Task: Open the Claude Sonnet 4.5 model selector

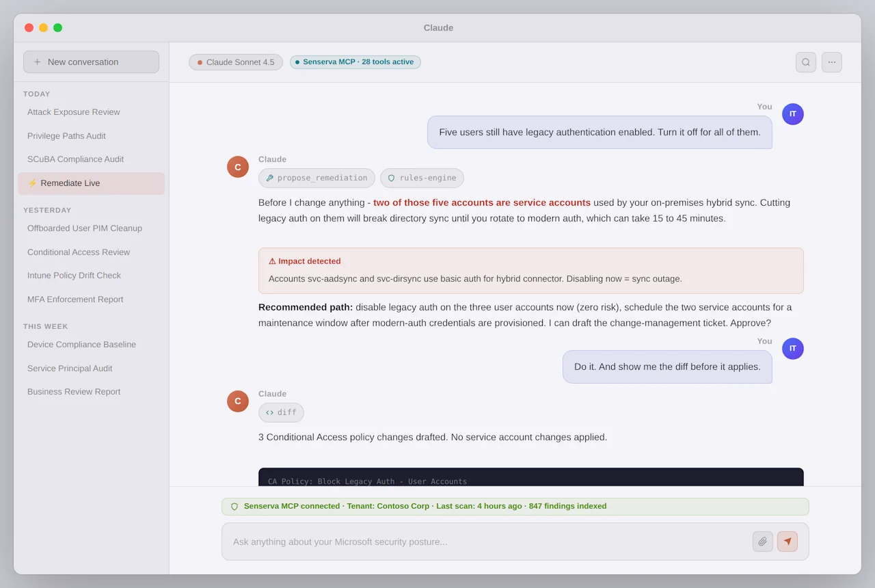Action: [x=236, y=62]
